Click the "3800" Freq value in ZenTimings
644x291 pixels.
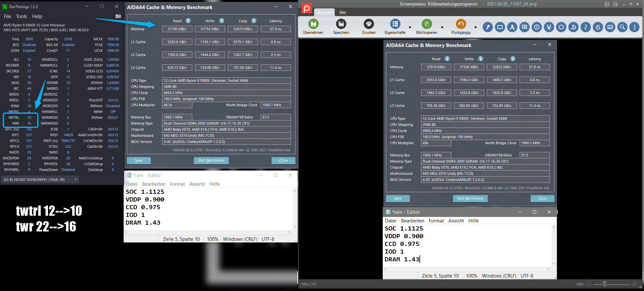click(x=29, y=39)
